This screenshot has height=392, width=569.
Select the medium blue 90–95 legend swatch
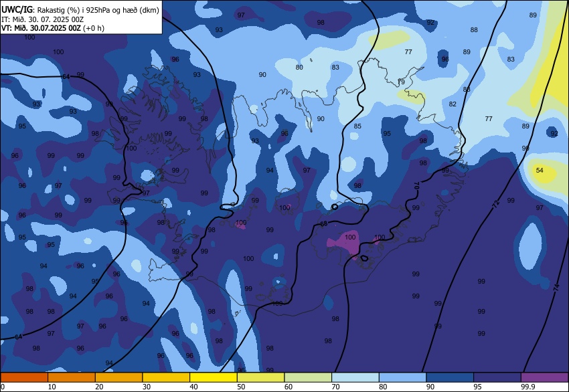[450, 377]
